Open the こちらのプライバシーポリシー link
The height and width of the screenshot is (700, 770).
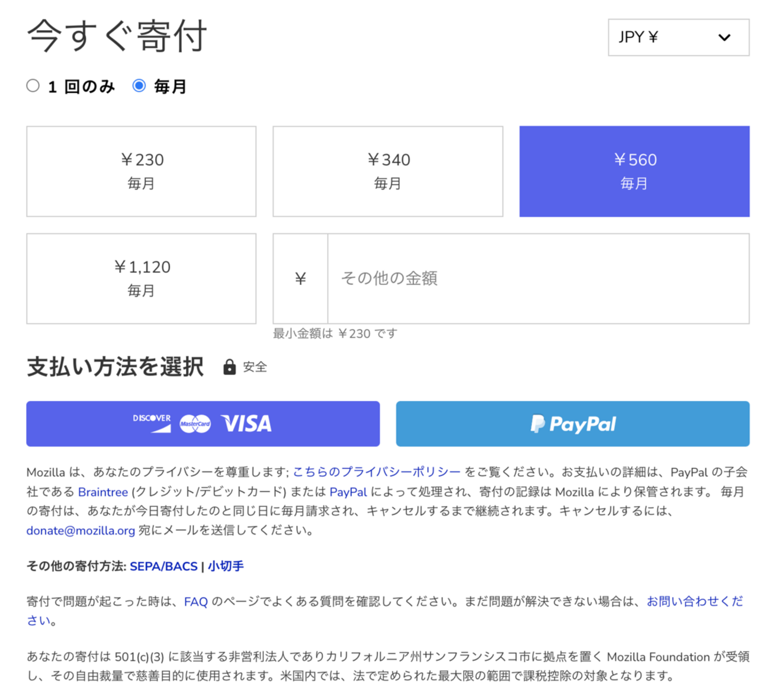pos(377,472)
